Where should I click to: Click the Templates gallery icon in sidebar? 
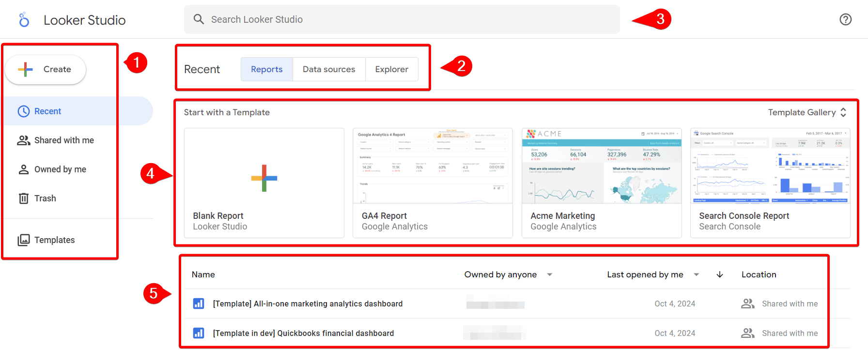(x=24, y=240)
